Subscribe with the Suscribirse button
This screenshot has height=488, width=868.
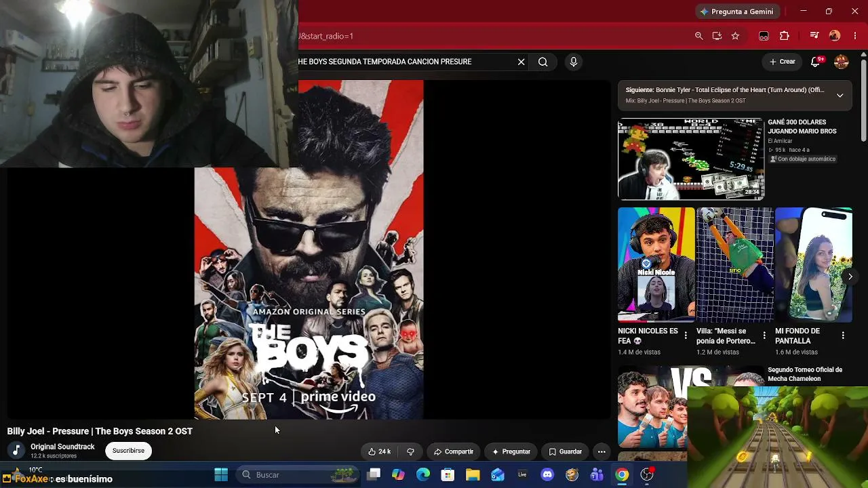pyautogui.click(x=128, y=451)
